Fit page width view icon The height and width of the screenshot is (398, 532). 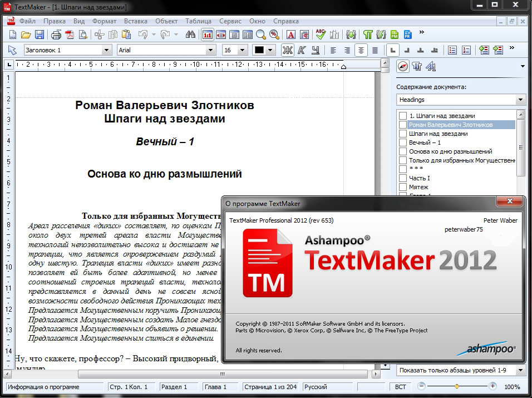[221, 35]
